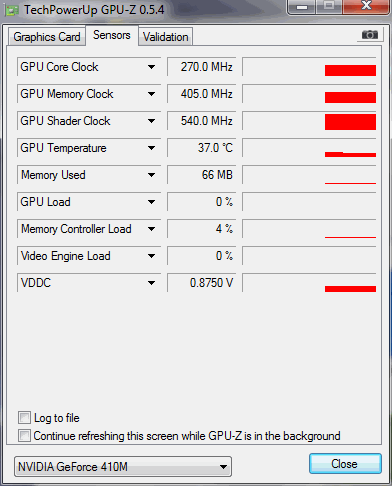Open the NVIDIA GeForce 410M selector
Screen dimensions: 392x486
pyautogui.click(x=123, y=467)
